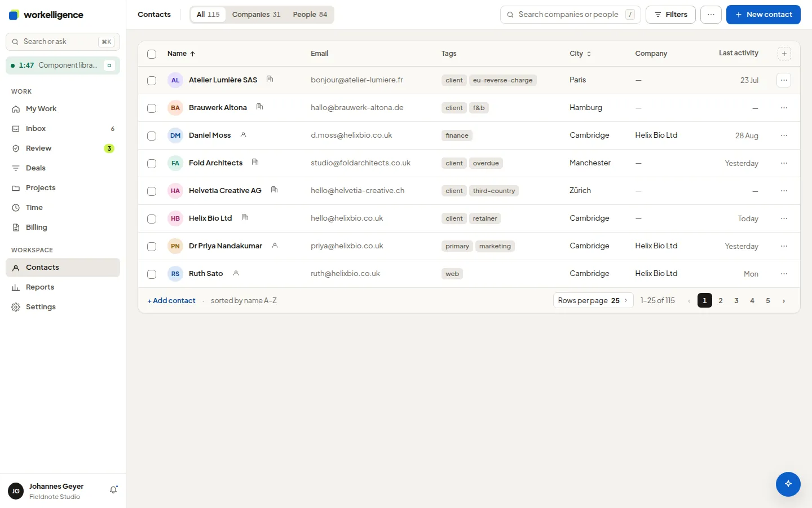Open Settings in sidebar
This screenshot has height=508, width=812.
63,307
